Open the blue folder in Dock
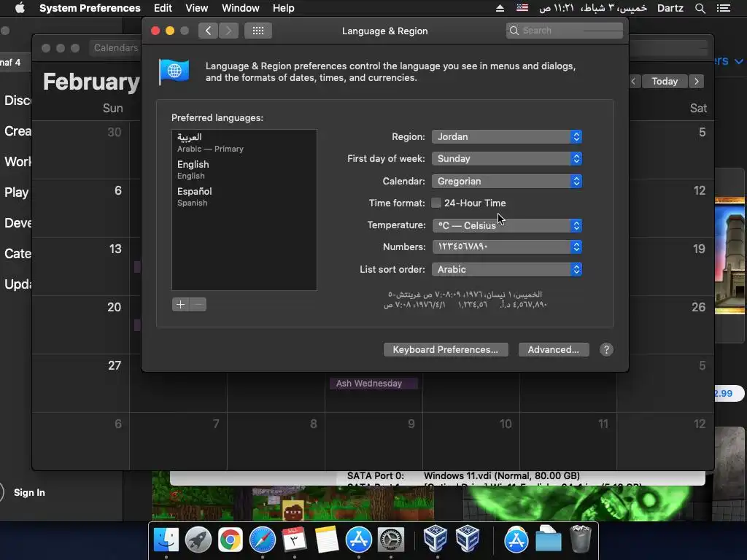Screen dimensions: 747x560 click(548, 540)
